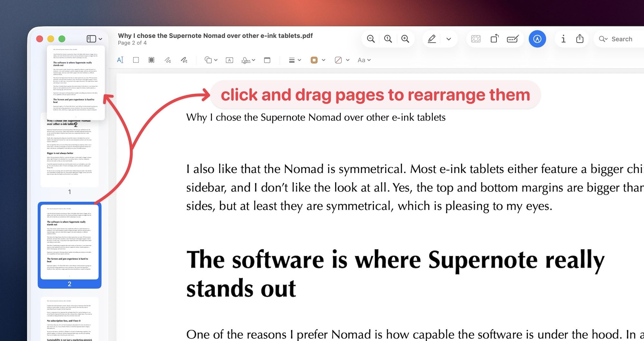The image size is (644, 341).
Task: Rotate the page with the Rotate icon
Action: click(494, 39)
